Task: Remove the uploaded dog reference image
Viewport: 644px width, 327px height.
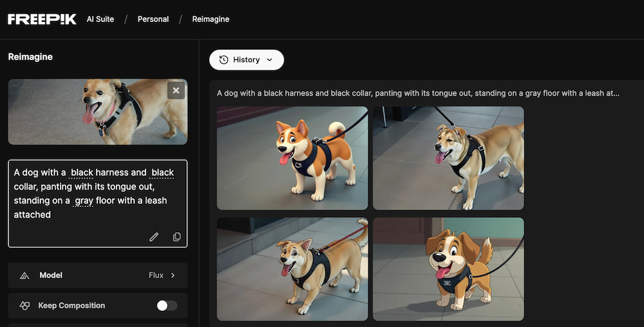Action: click(176, 90)
